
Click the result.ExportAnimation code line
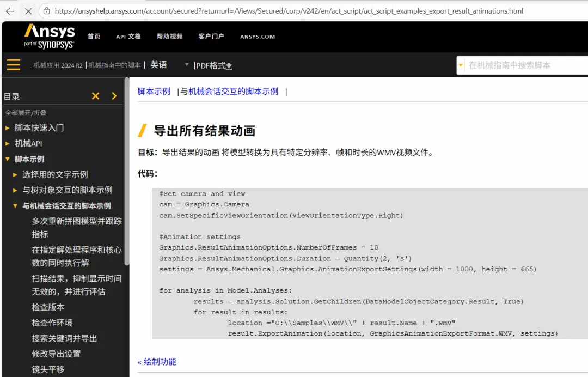point(393,334)
